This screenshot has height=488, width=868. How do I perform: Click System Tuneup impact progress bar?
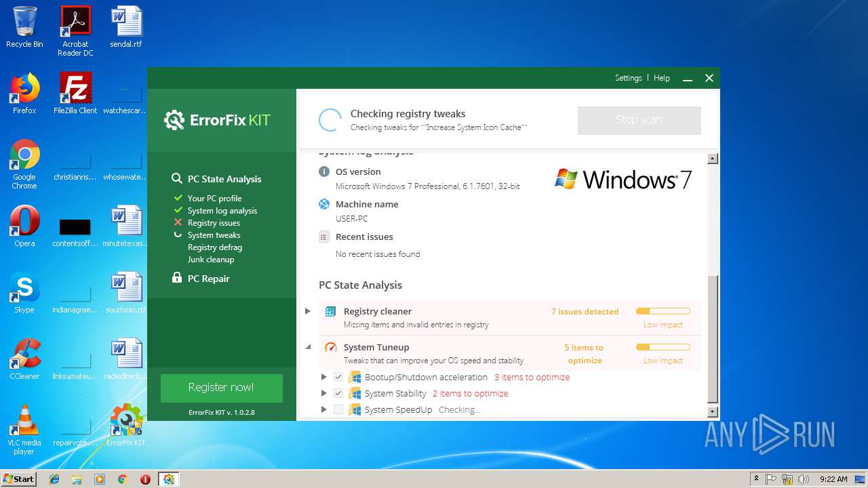click(663, 347)
